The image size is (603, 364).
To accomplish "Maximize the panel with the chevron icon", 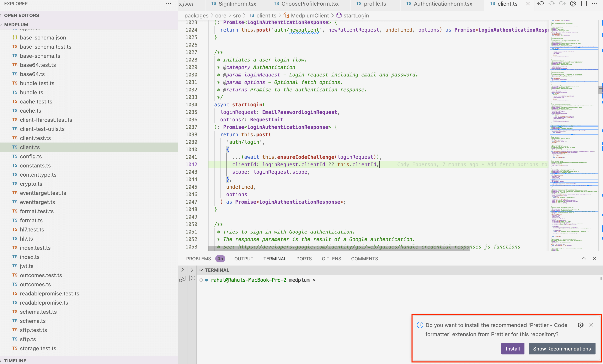I will [x=584, y=259].
